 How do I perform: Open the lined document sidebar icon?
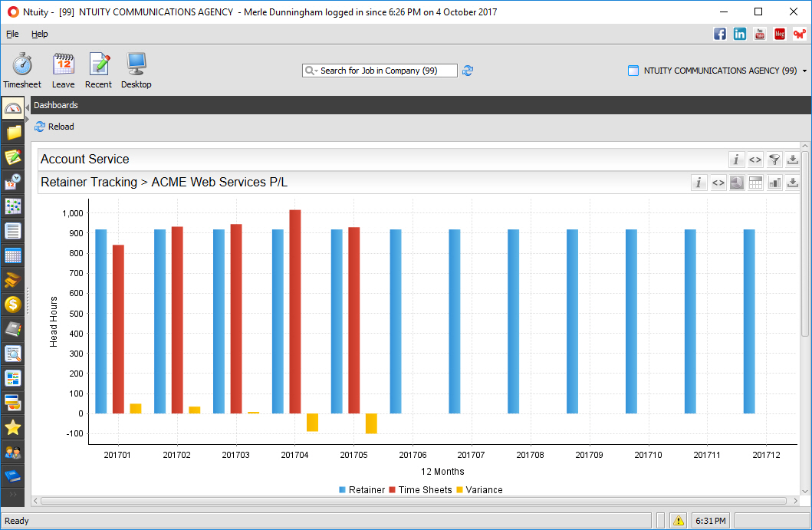click(13, 231)
